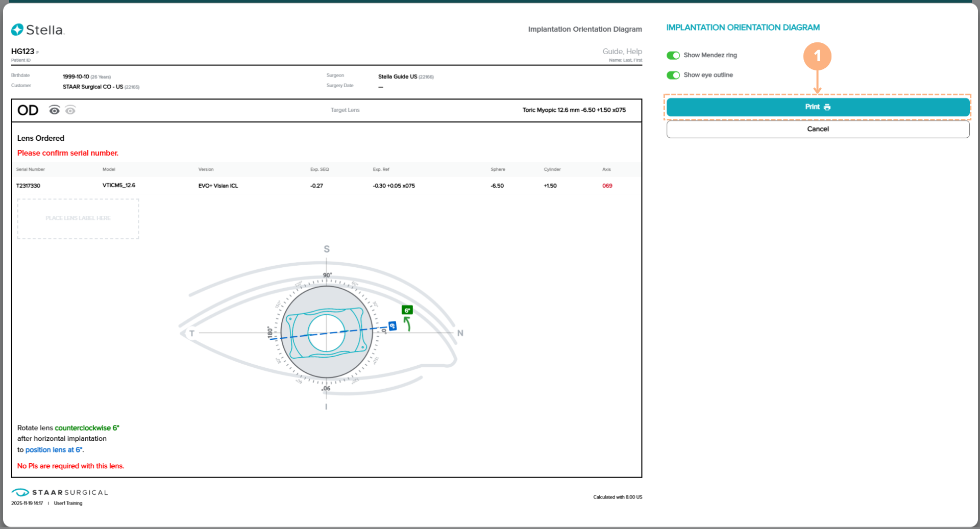Screen dimensions: 980x529
Task: Select the dark right-eye icon beside OD
Action: coord(54,110)
